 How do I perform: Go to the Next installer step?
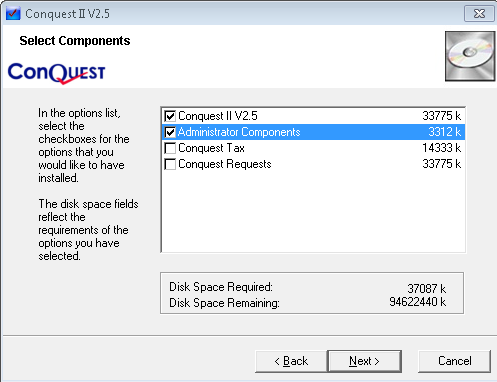[365, 361]
